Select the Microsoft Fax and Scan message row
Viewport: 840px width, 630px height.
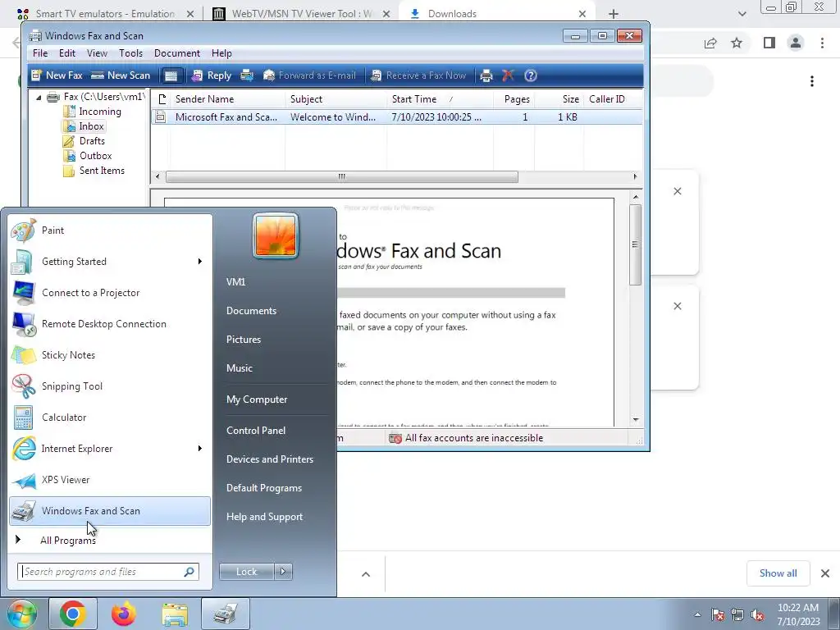(x=396, y=116)
